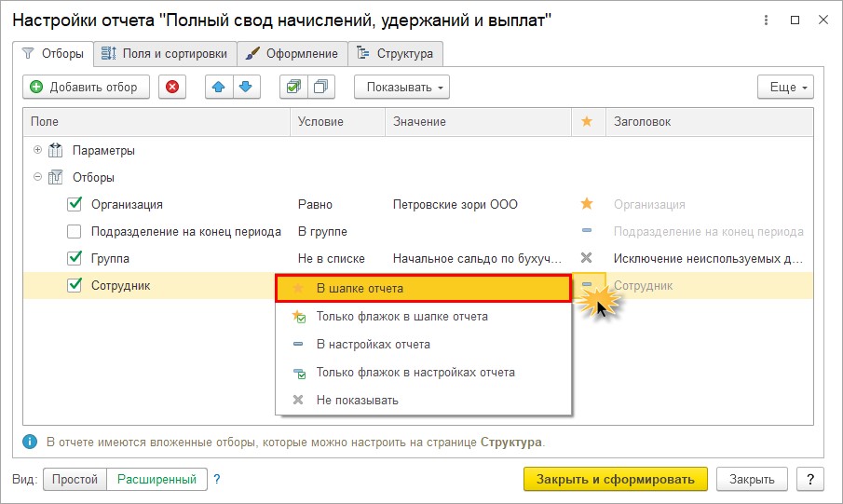Click cross icon in Группа row

(587, 258)
